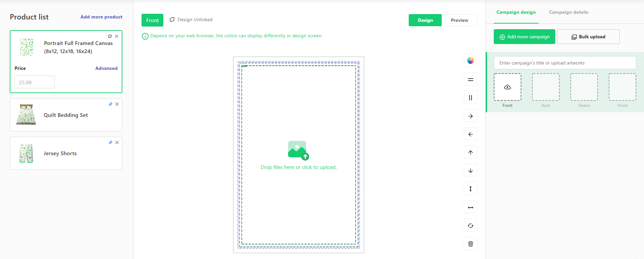Click the Jersey Shorts thumbnail

(26, 153)
